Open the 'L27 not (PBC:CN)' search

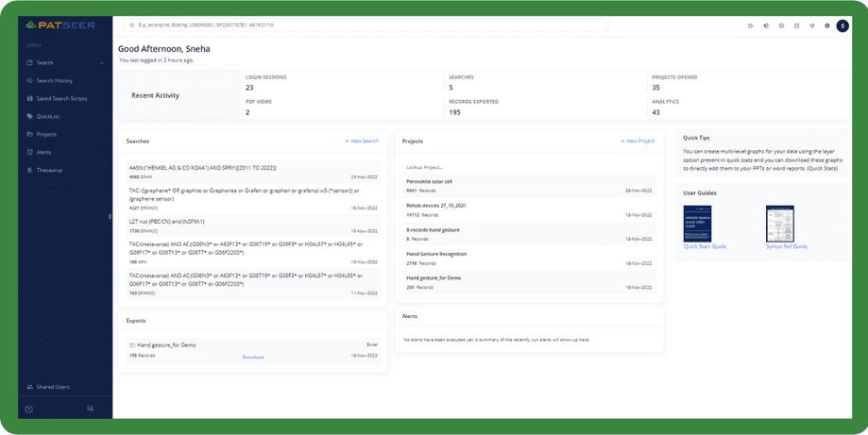point(253,226)
